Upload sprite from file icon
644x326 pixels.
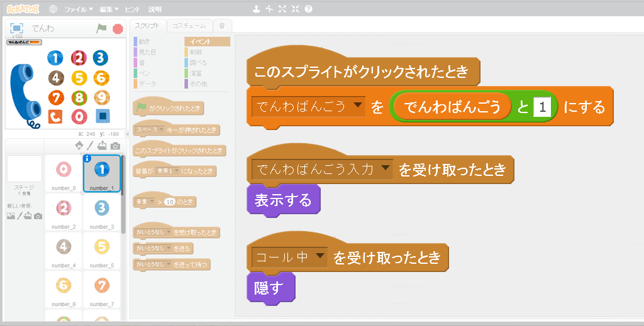point(102,145)
